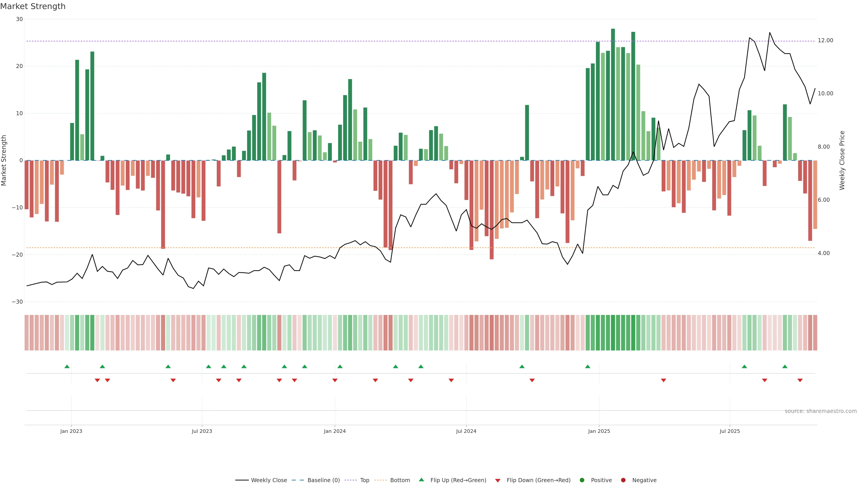Click the Negative red circle legend icon

623,480
